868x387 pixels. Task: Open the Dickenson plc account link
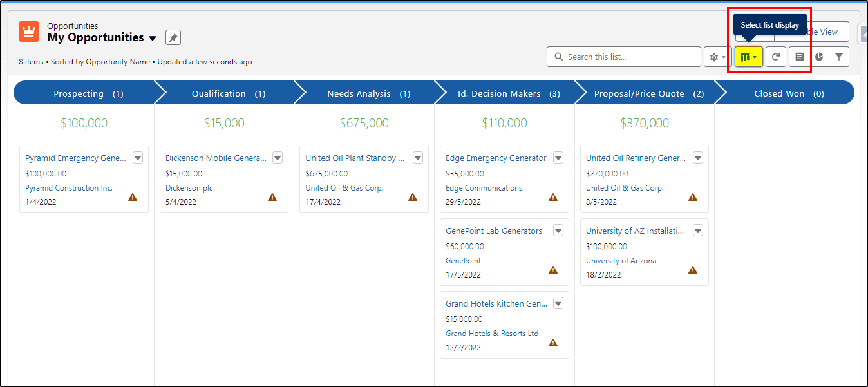(x=189, y=188)
